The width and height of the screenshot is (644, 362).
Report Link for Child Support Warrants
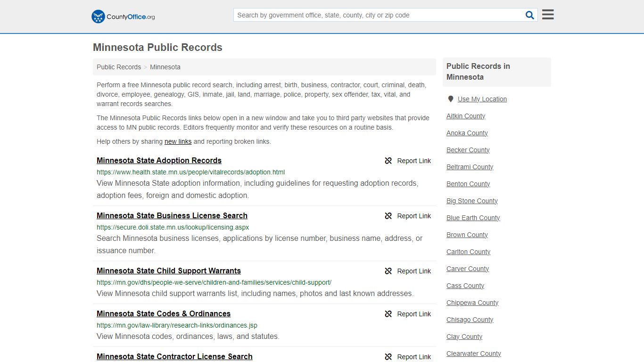point(414,271)
